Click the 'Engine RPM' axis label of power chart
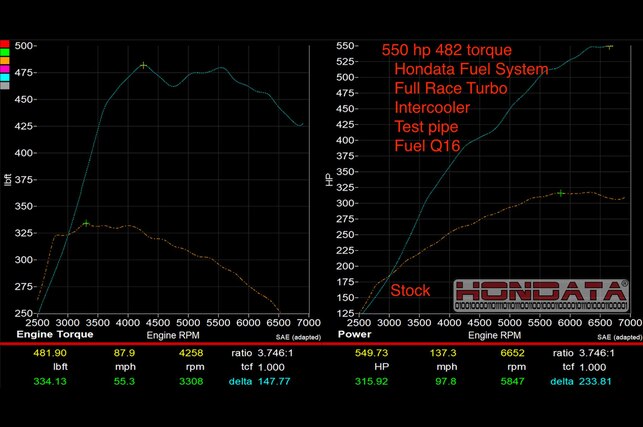Screen dimensions: 643x427 (495, 335)
